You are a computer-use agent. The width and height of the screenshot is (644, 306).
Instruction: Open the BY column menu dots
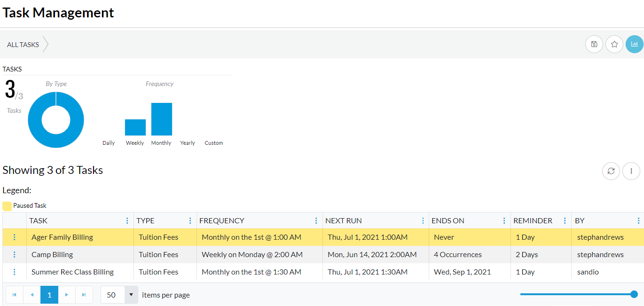pos(638,220)
